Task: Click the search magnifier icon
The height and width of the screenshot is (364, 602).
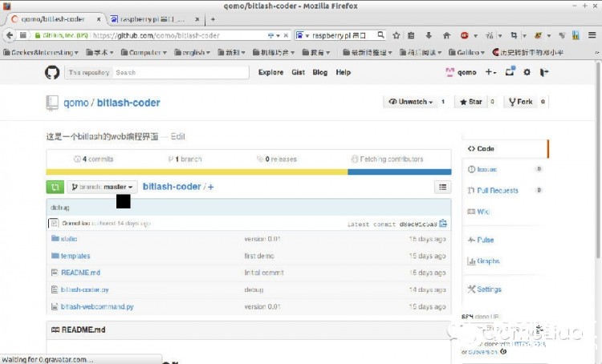Action: click(380, 35)
